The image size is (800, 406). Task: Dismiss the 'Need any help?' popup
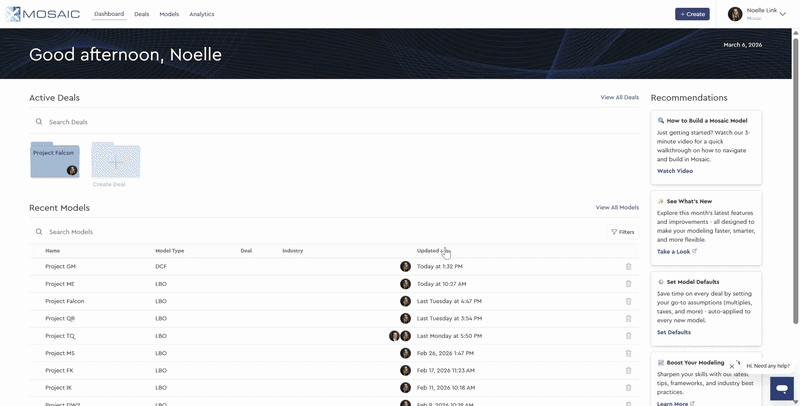click(732, 366)
